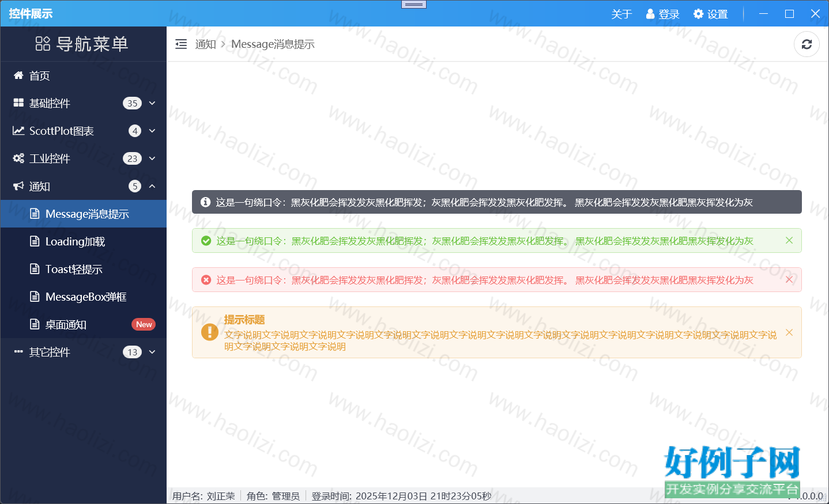The height and width of the screenshot is (504, 829).
Task: Expand the 基础控件 menu chevron
Action: [x=152, y=103]
